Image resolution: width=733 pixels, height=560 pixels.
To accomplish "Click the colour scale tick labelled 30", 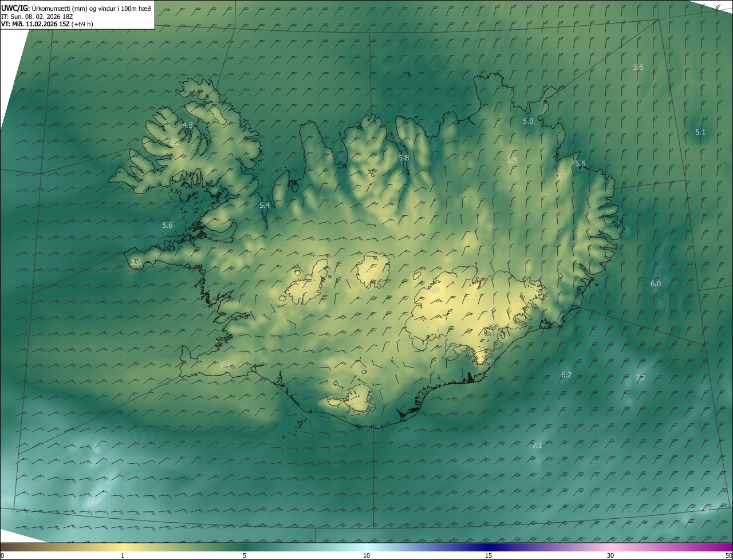I will click(x=610, y=555).
